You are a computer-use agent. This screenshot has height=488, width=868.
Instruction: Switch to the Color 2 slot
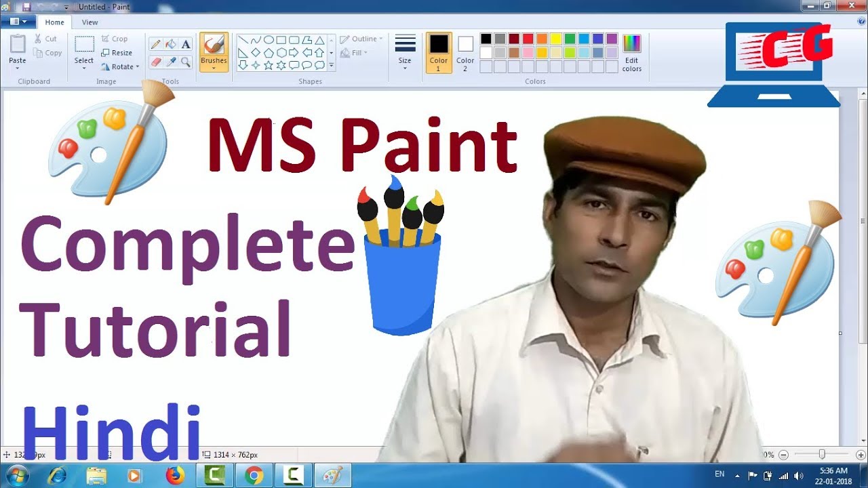465,52
